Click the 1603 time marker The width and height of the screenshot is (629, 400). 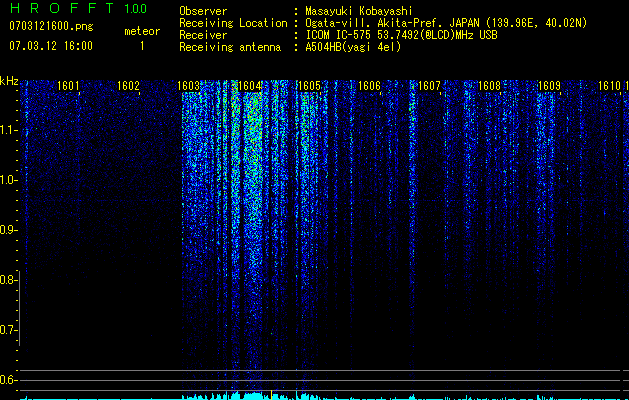point(189,86)
